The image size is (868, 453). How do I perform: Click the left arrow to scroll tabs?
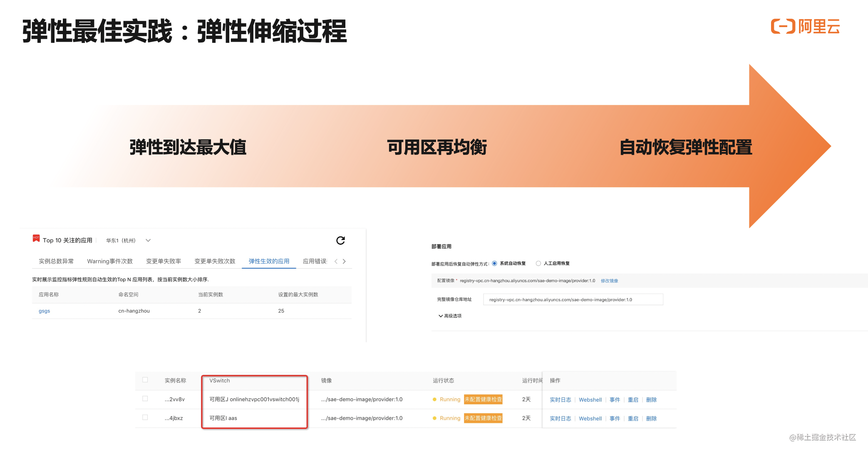[x=336, y=261]
